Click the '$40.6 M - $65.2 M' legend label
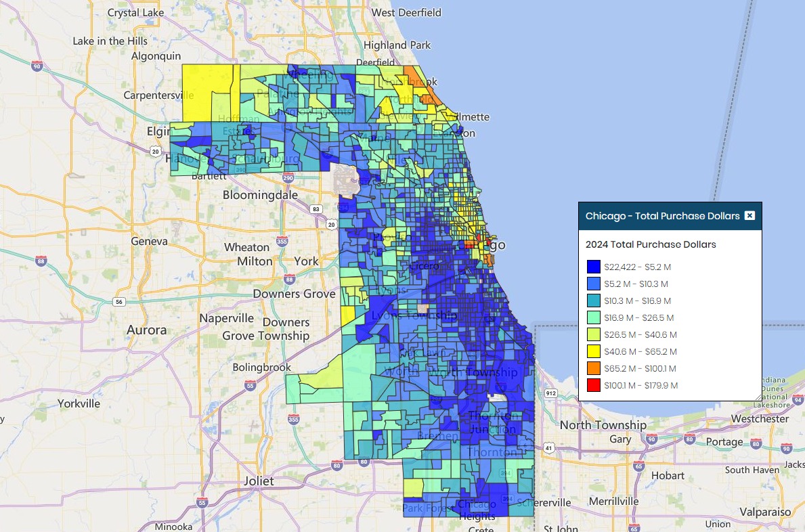Image resolution: width=805 pixels, height=532 pixels. (x=640, y=352)
